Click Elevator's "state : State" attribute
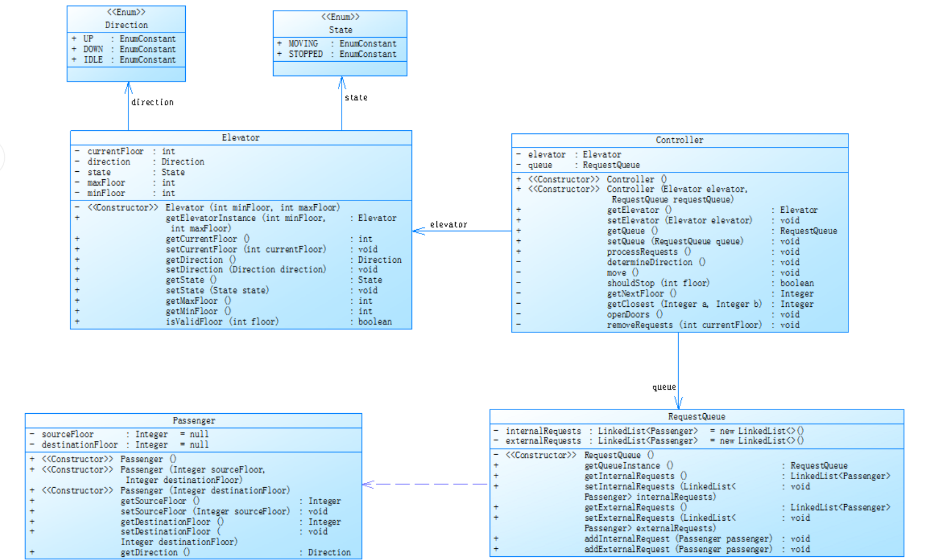Screen dimensions: 941x560 tap(130, 172)
